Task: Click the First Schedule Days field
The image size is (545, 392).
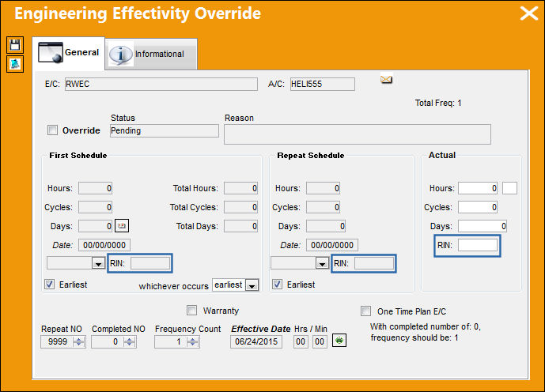Action: point(95,226)
